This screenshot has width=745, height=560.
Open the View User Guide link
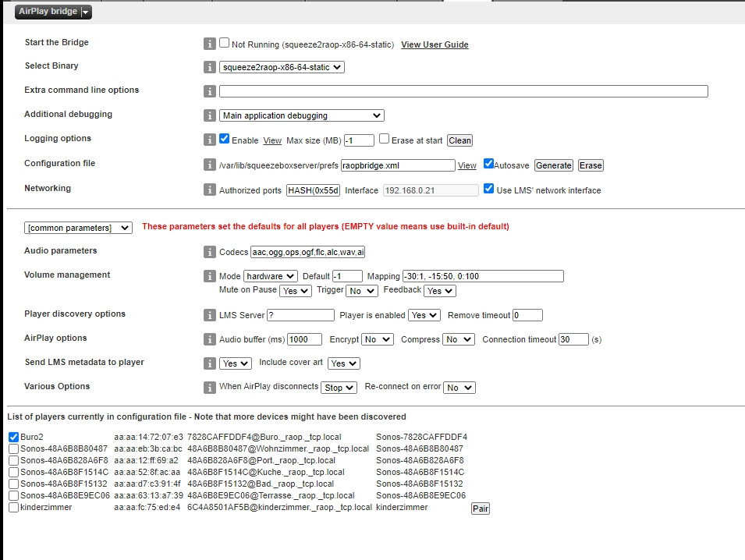(x=435, y=44)
